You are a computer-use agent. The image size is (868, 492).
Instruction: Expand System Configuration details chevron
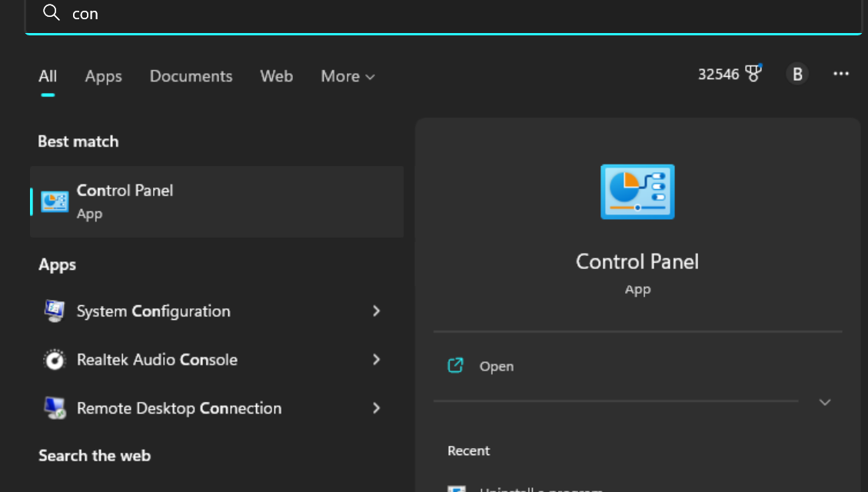point(376,311)
